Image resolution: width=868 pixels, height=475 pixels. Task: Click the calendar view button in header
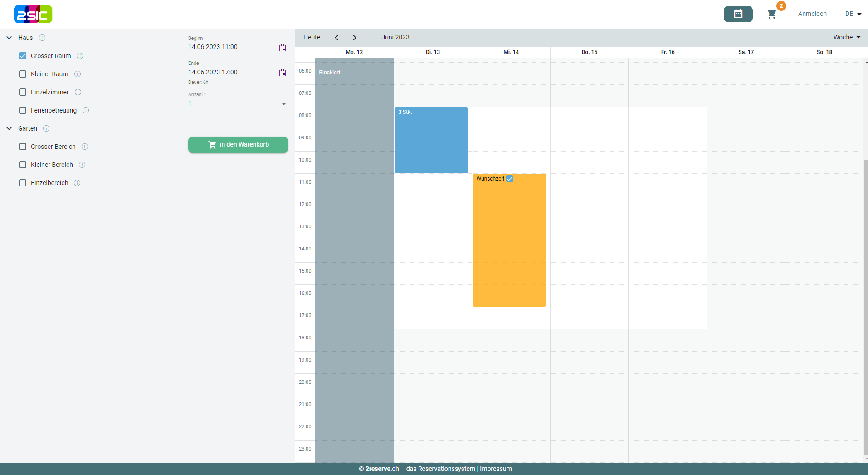pyautogui.click(x=738, y=14)
